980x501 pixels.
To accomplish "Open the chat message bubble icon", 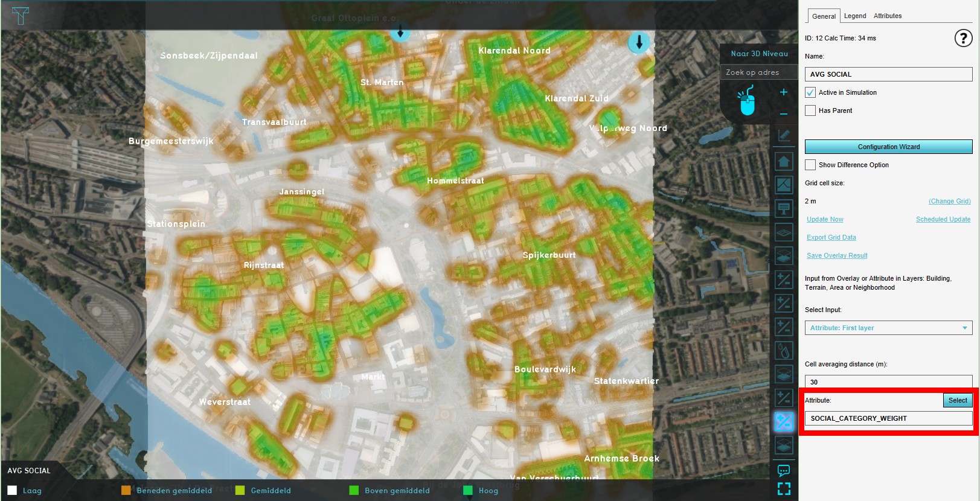I will click(784, 470).
